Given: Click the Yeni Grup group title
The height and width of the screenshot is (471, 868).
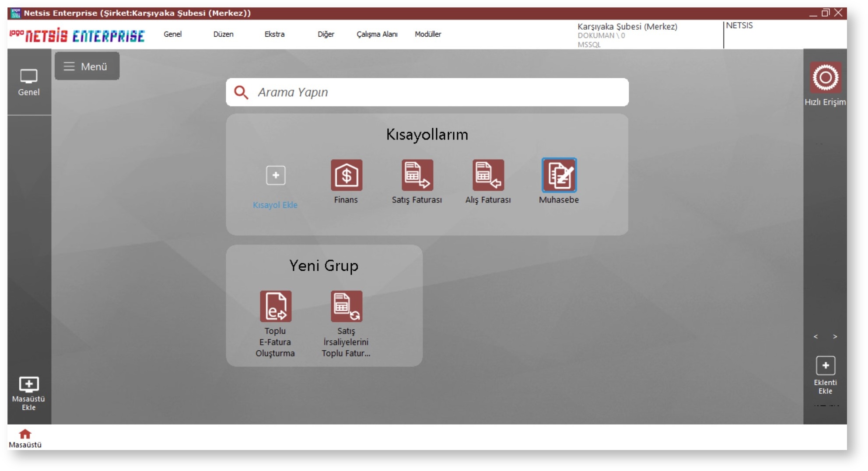Looking at the screenshot, I should tap(324, 265).
